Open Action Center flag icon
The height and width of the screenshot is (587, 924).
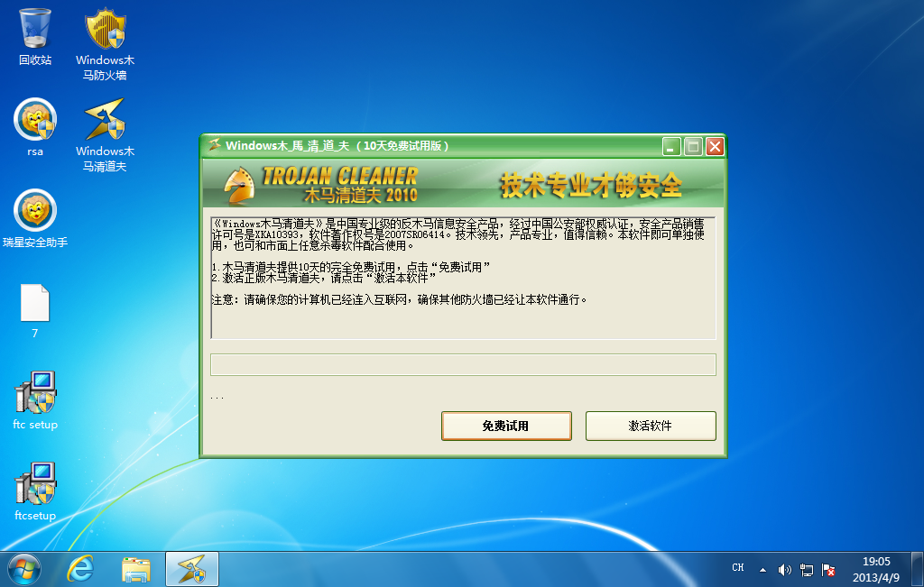point(828,570)
